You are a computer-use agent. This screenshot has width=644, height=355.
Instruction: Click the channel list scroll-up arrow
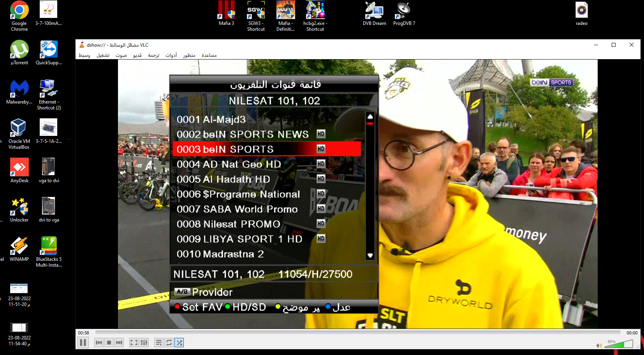tap(370, 116)
